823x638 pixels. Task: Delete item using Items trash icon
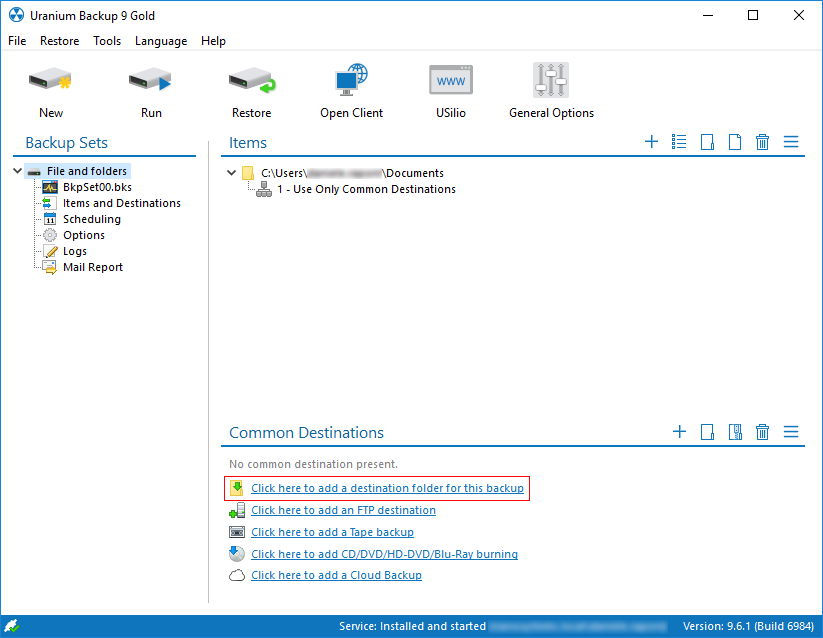point(762,142)
